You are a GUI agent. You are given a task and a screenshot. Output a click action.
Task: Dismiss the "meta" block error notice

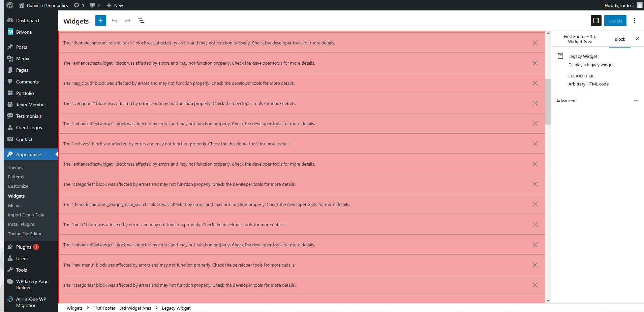coord(535,224)
